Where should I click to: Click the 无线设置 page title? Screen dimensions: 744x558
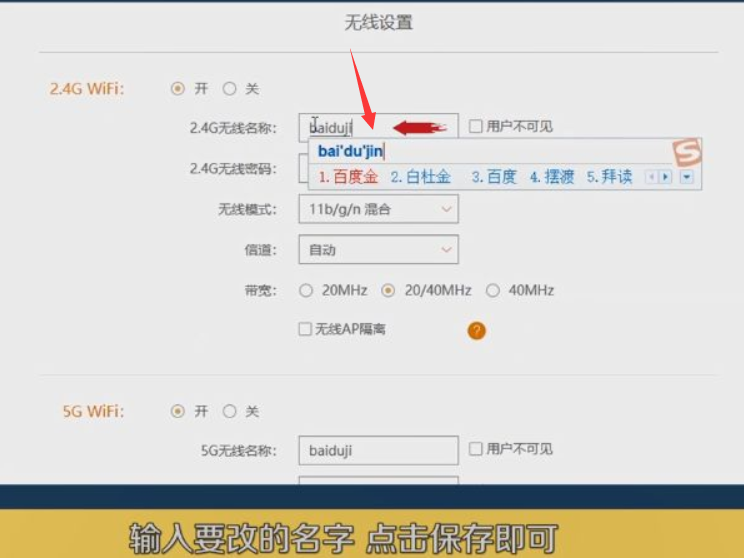378,22
